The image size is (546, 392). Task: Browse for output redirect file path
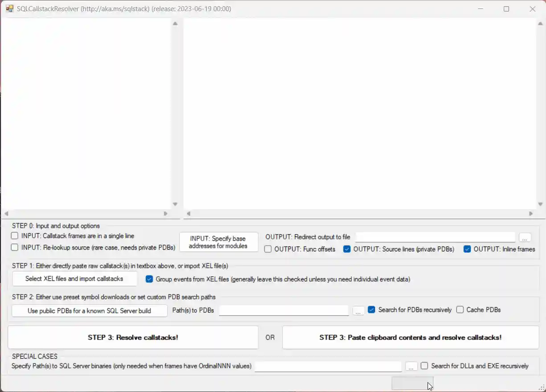526,238
